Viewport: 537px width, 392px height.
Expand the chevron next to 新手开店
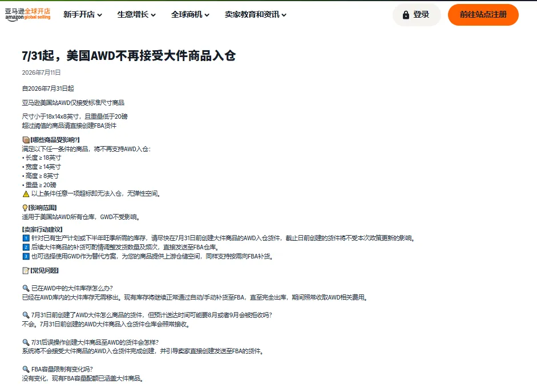(x=99, y=15)
